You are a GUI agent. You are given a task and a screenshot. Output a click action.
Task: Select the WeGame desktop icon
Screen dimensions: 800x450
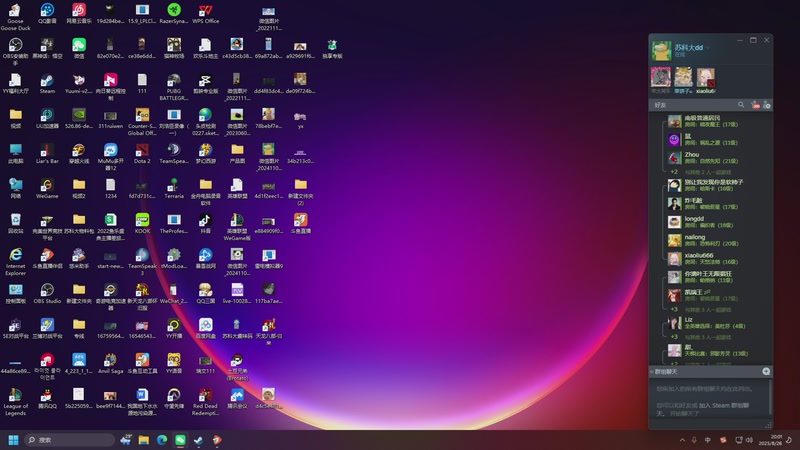[x=47, y=188]
